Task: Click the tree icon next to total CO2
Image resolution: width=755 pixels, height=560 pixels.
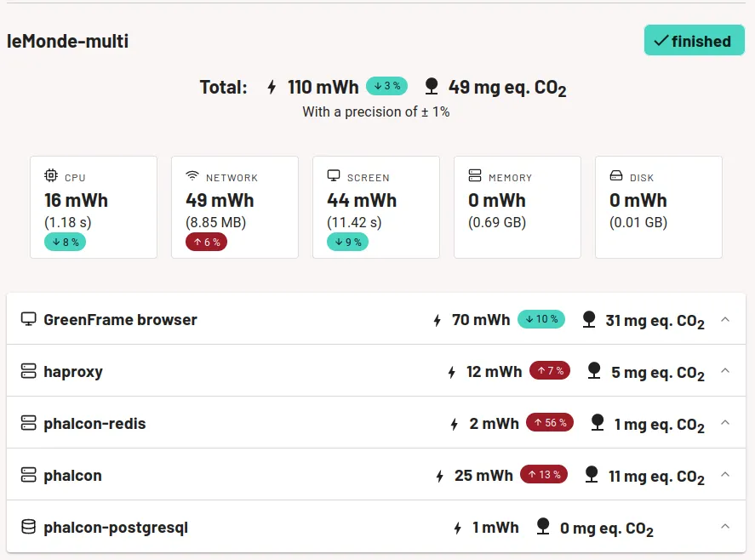Action: 432,86
